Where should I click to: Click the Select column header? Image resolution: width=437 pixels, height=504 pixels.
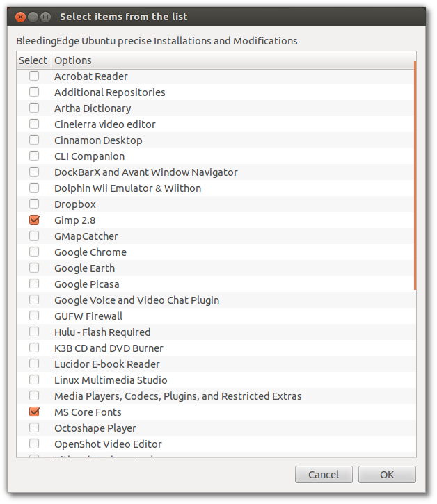pyautogui.click(x=33, y=60)
